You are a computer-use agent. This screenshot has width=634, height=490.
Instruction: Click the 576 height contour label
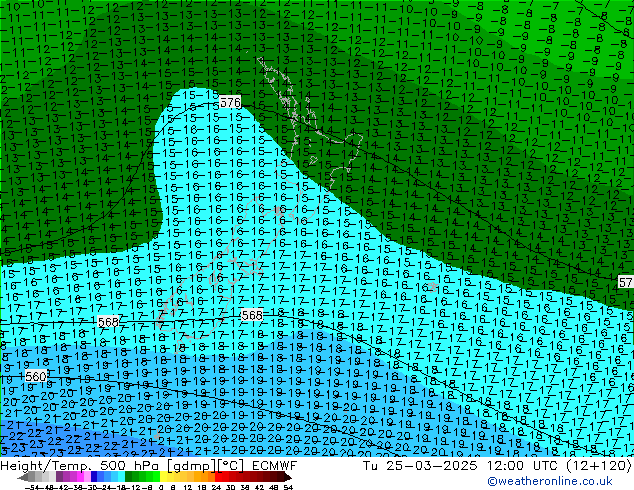pyautogui.click(x=230, y=103)
